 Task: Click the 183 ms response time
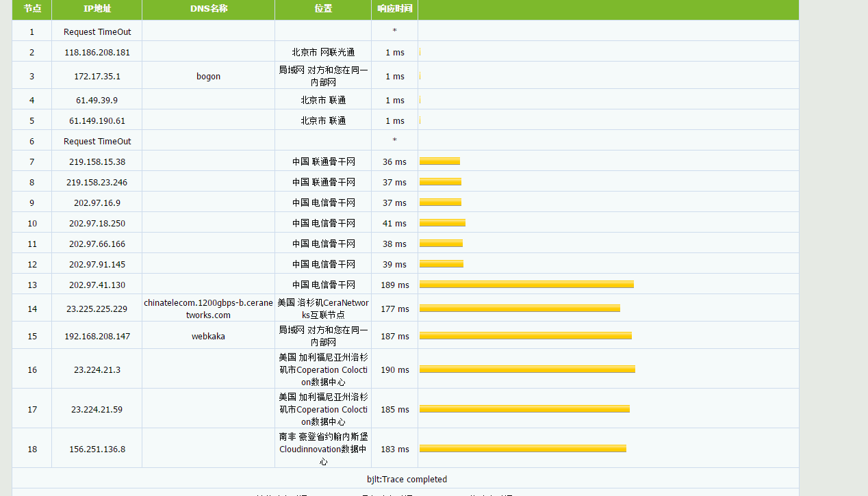pos(394,449)
